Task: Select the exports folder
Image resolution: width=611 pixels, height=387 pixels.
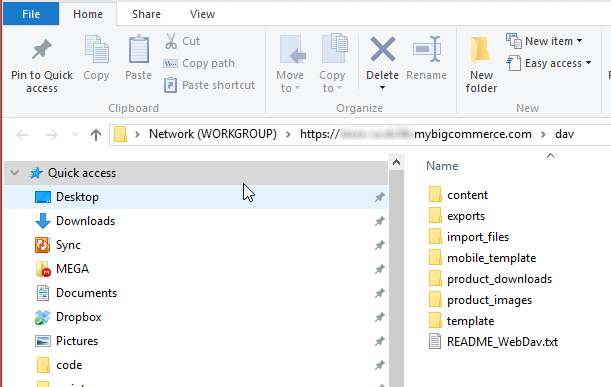Action: 457,216
